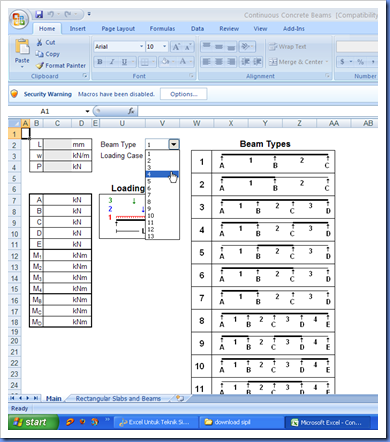Viewport: 390px width, 442px height.
Task: Click the P input cell (kN)
Action: pyautogui.click(x=58, y=167)
